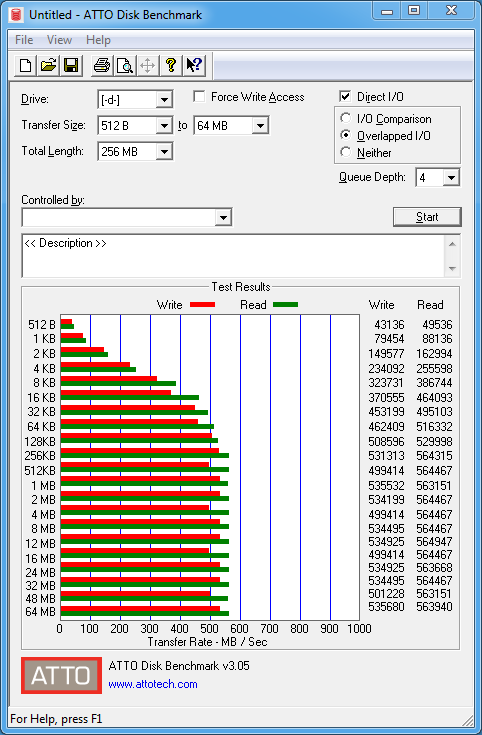Click the green Read legend swatch
Screen dimensions: 482x735
tap(285, 305)
